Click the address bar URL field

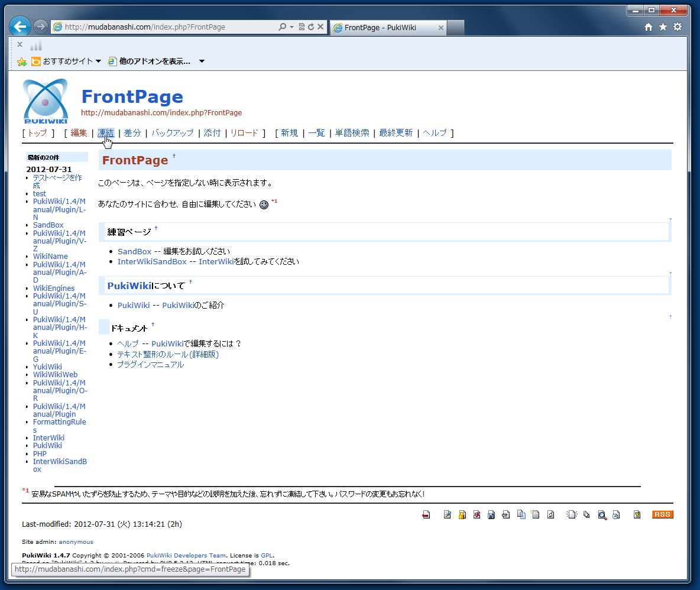(170, 27)
